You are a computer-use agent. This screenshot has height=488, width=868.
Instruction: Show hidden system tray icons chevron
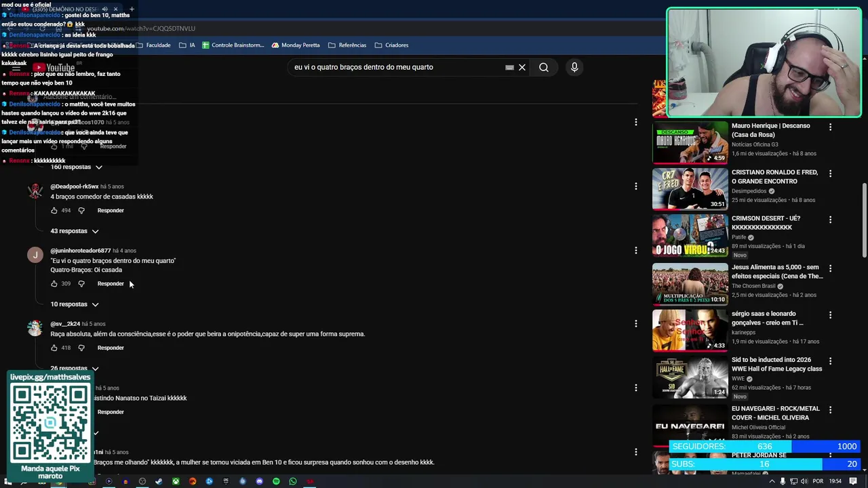point(771,481)
